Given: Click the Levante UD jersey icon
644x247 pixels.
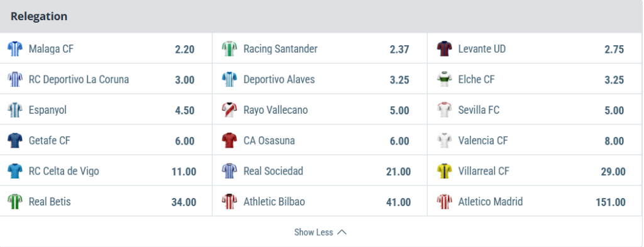Looking at the screenshot, I should coord(445,49).
